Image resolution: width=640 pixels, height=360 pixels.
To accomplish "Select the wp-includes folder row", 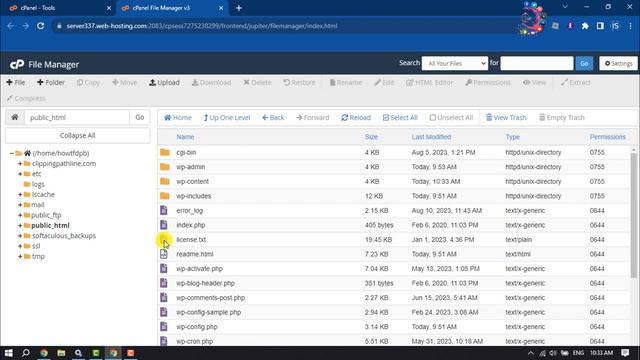I will point(393,196).
